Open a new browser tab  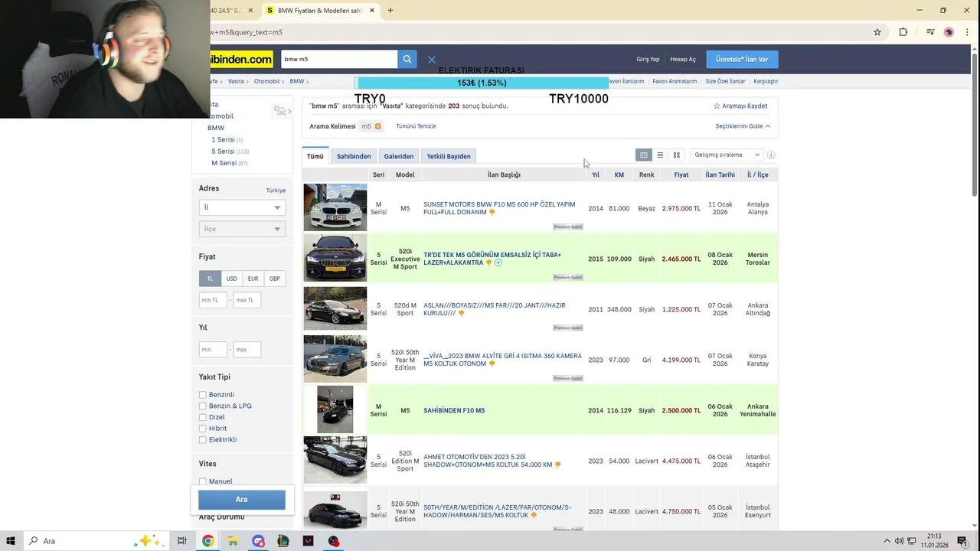pyautogui.click(x=390, y=11)
